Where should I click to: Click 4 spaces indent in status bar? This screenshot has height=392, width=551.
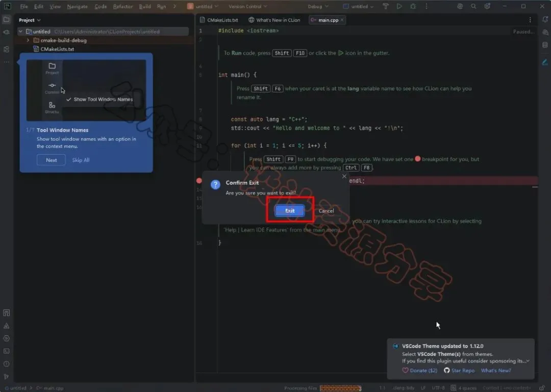tap(467, 388)
